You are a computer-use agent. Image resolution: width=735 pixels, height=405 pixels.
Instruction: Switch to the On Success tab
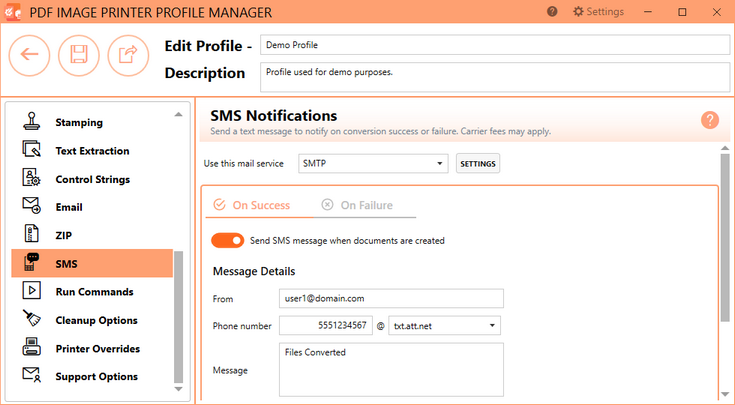tap(259, 205)
